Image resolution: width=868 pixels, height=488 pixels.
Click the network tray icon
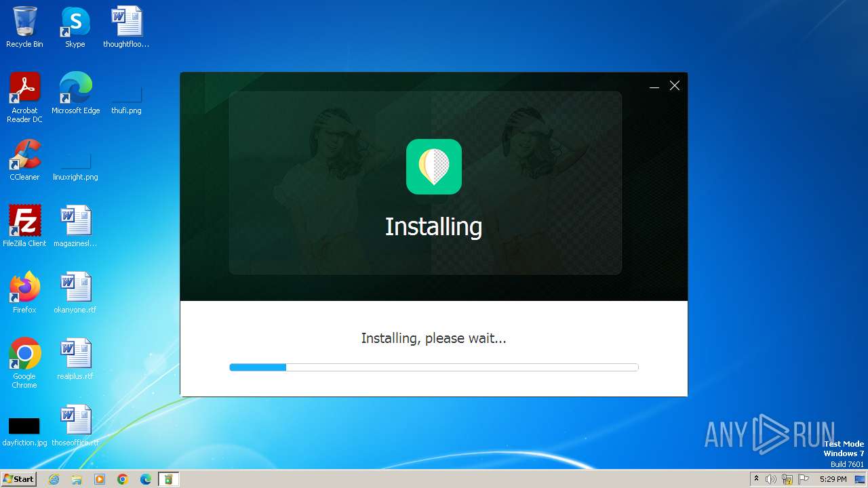787,479
